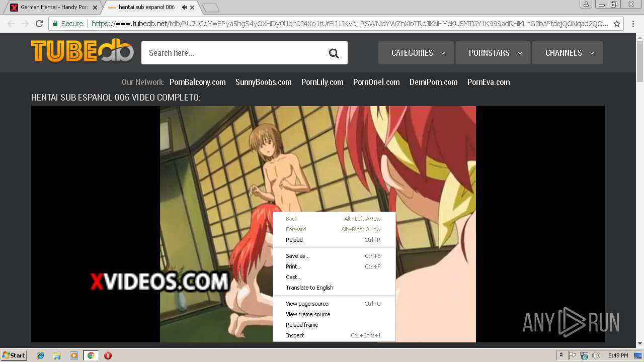Open Chrome's three-dot menu
Screen dimensions: 644x362
[633, 24]
